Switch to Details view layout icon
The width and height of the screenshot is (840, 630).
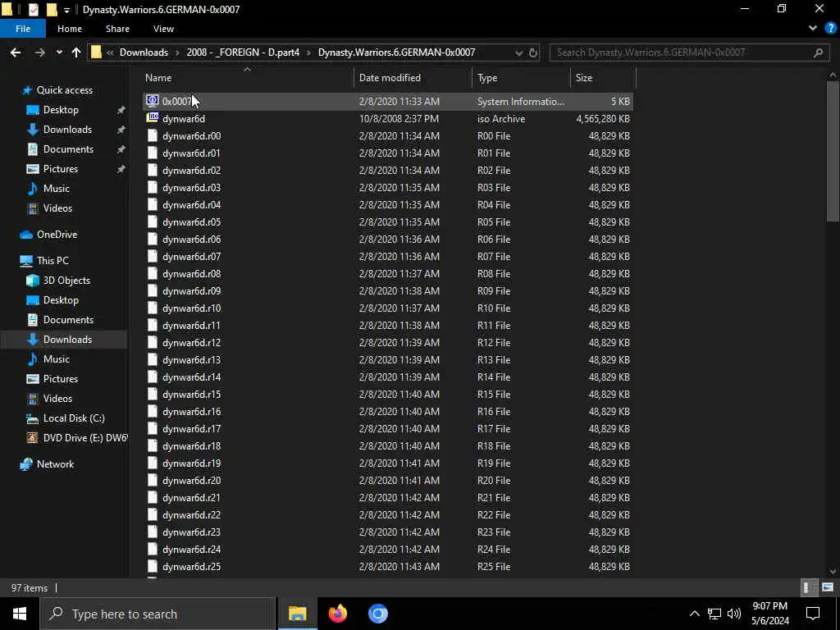click(807, 587)
